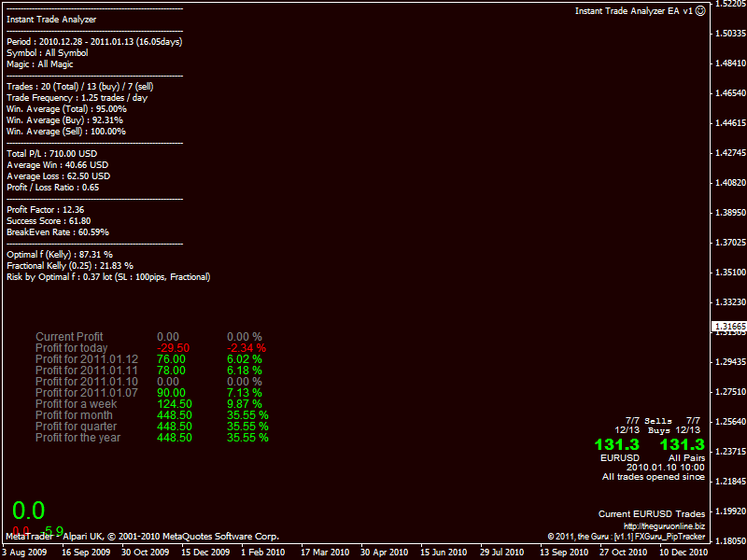Open the theguruonline.biz link
The height and width of the screenshot is (560, 747).
pos(664,526)
